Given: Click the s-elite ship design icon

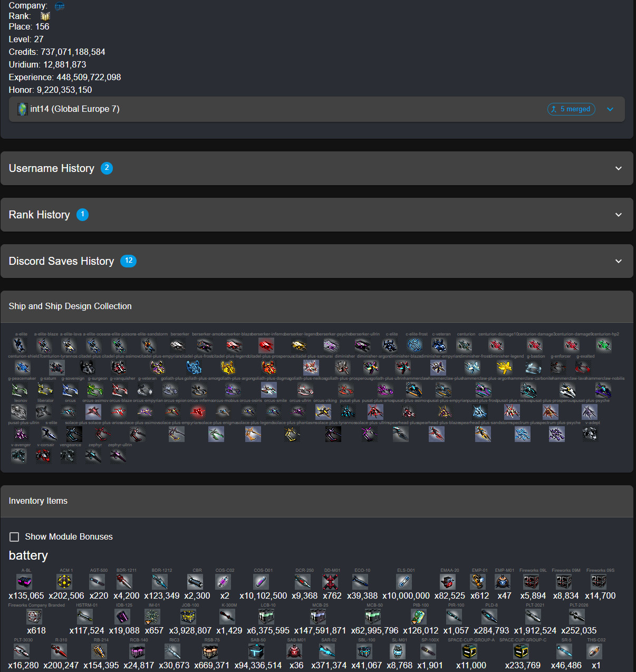Looking at the screenshot, I should tap(49, 434).
